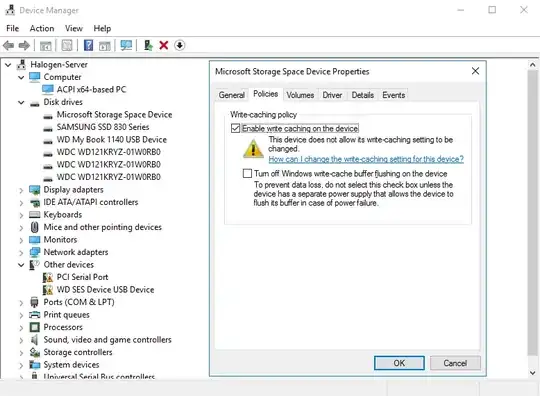Click the Forward arrow toolbar icon
This screenshot has width=540, height=396.
(24, 45)
